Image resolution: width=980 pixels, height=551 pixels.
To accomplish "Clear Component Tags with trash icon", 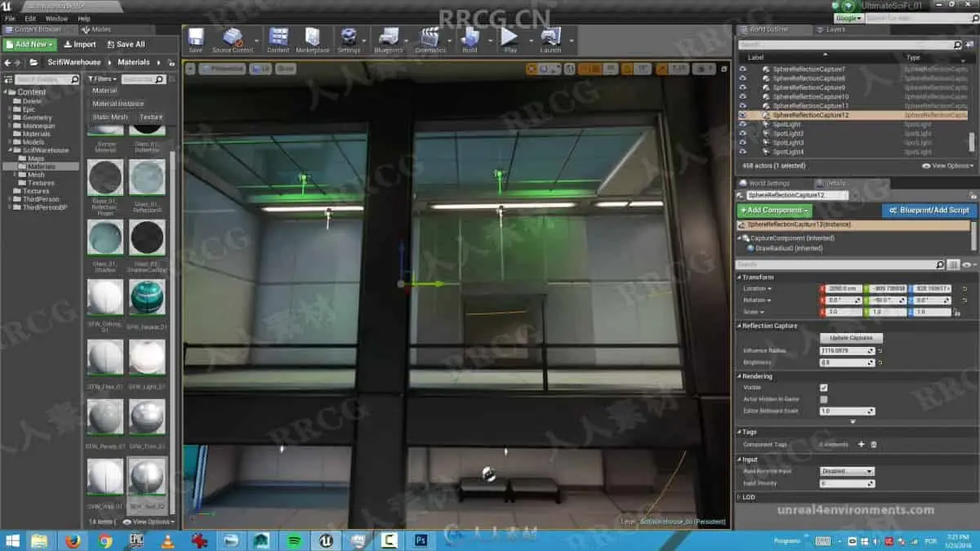I will [x=873, y=444].
